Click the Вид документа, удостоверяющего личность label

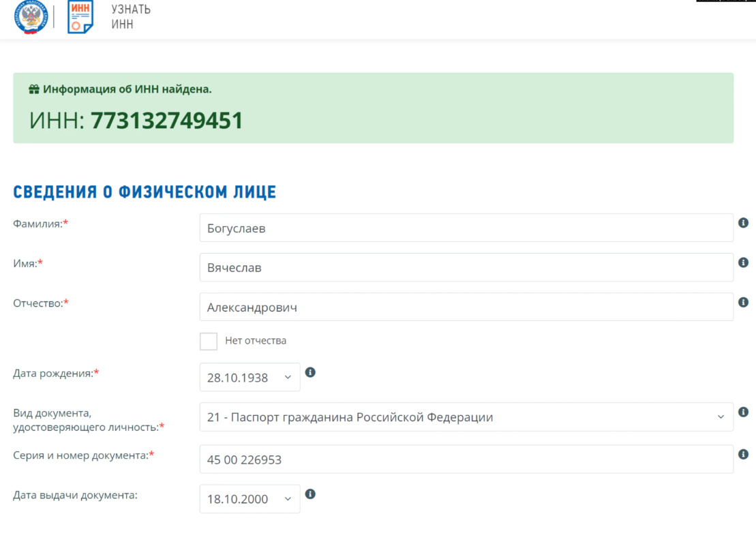click(89, 420)
